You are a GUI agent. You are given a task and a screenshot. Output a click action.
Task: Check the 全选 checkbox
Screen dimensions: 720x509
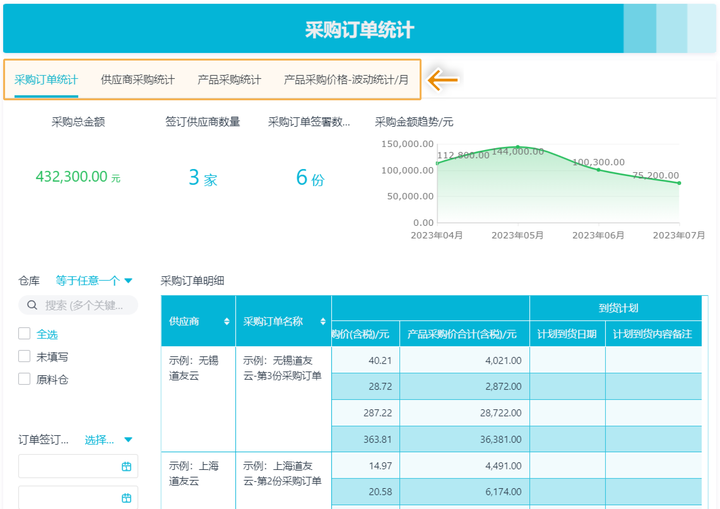(24, 334)
